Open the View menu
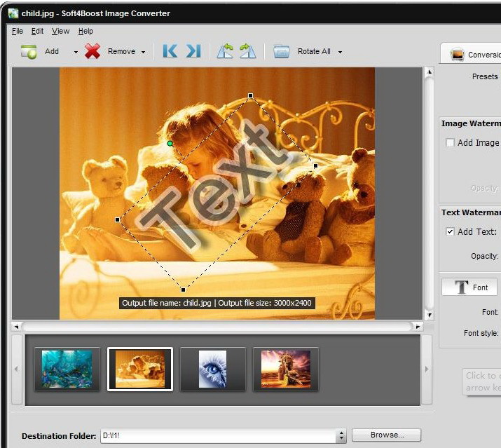 pos(60,32)
